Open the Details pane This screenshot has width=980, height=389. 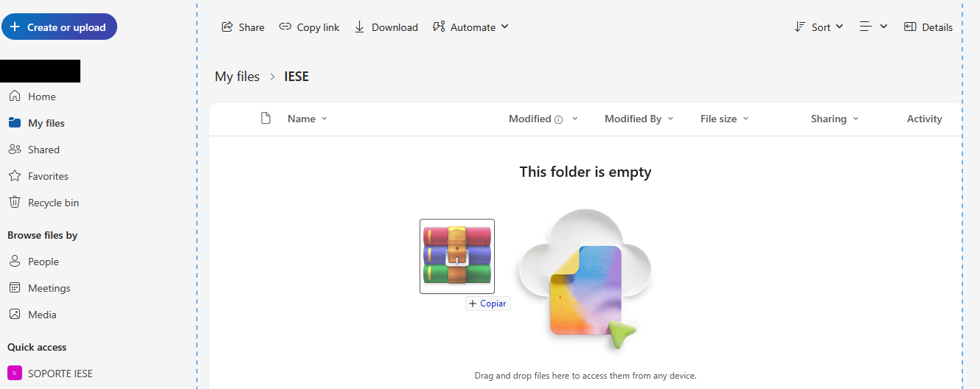coord(928,27)
